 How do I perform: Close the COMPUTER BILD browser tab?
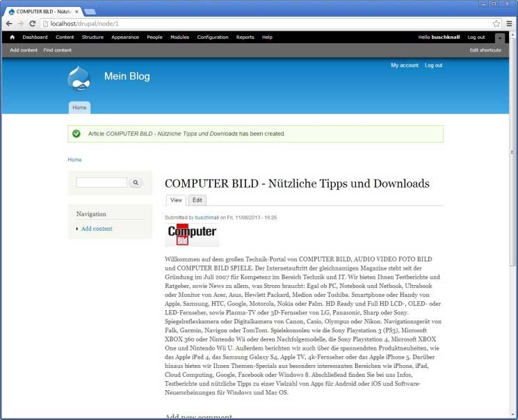tap(76, 12)
